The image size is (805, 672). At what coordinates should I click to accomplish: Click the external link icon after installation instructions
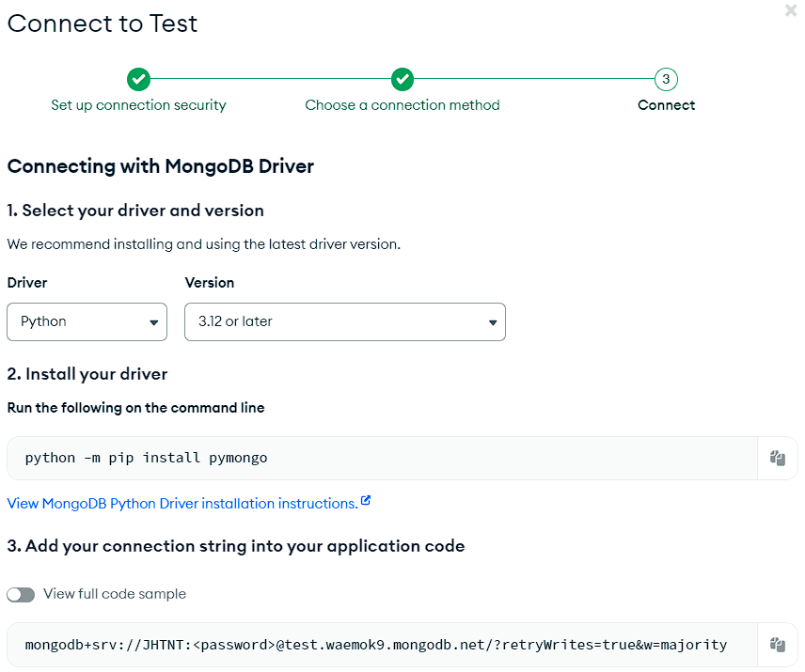(366, 501)
